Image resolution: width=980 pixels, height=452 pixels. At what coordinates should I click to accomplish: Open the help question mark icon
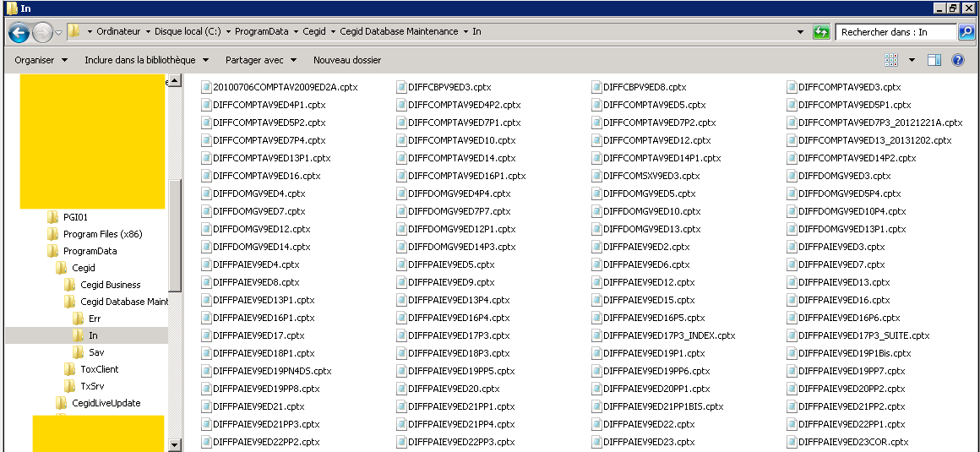point(958,60)
